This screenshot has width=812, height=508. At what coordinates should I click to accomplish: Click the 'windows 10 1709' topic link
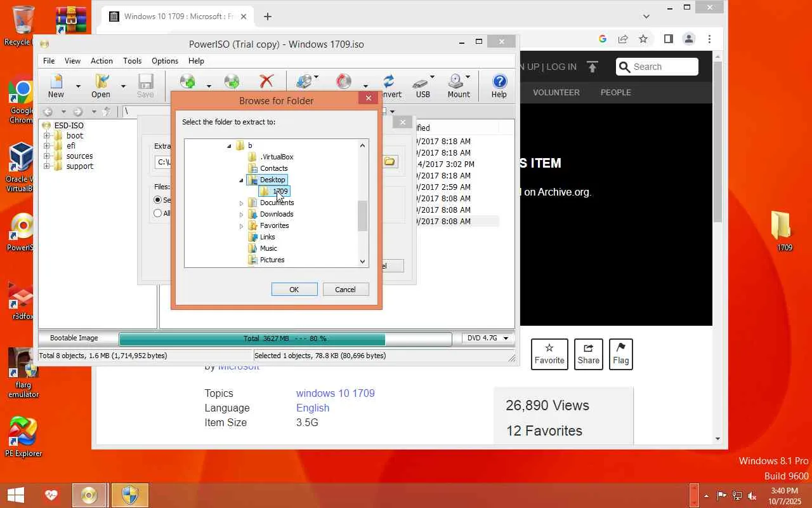click(x=336, y=393)
